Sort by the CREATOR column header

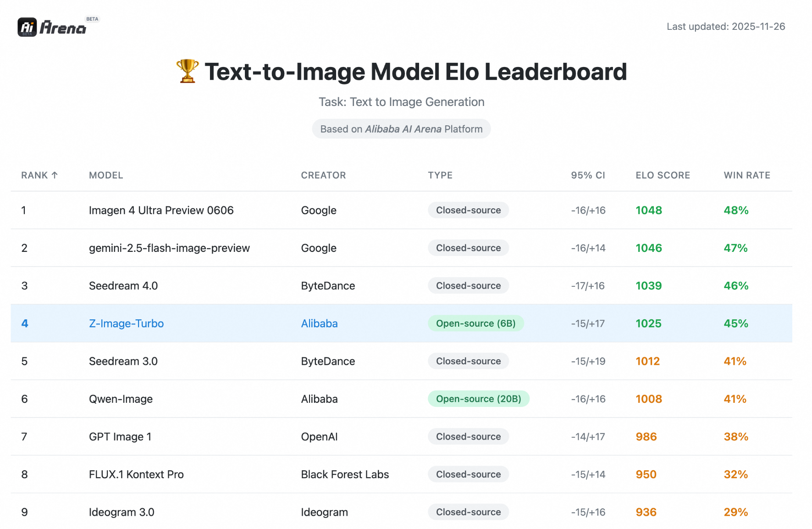coord(323,175)
